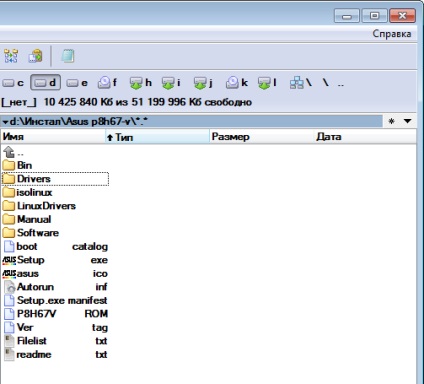The image size is (424, 384).
Task: Open the directory history dropdown arrow
Action: 407,121
